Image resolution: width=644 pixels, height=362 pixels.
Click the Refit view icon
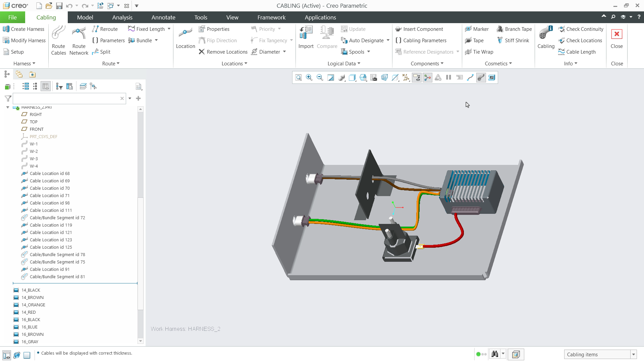298,78
